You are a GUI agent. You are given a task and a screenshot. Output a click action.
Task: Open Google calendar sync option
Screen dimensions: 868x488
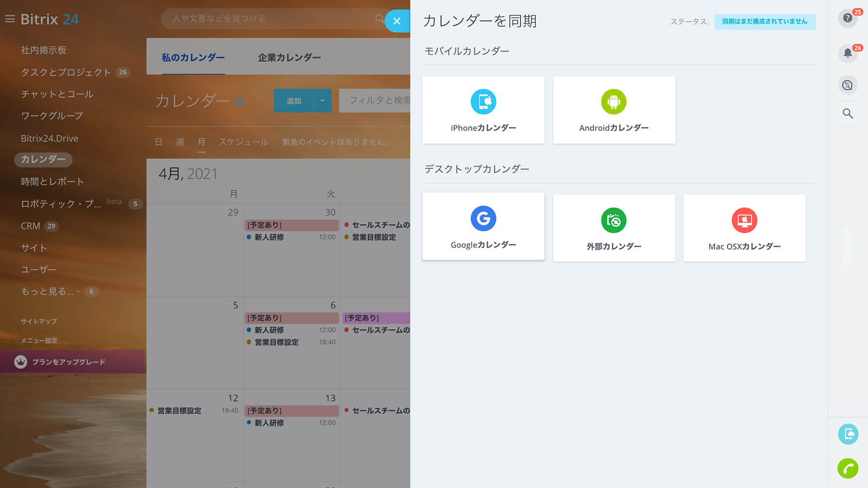[483, 219]
